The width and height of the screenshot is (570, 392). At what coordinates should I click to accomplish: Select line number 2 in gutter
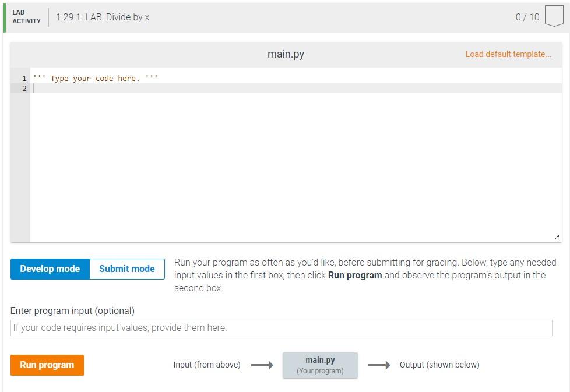pos(24,89)
